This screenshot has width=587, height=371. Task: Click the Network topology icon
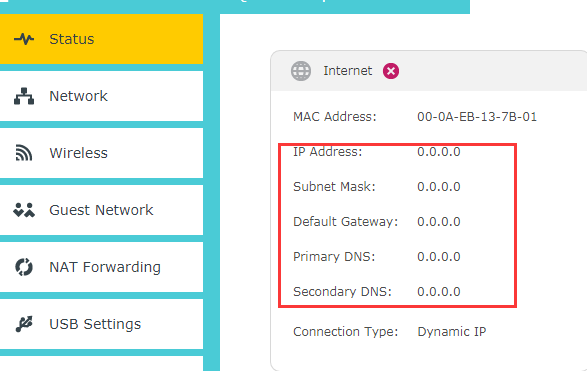[24, 96]
